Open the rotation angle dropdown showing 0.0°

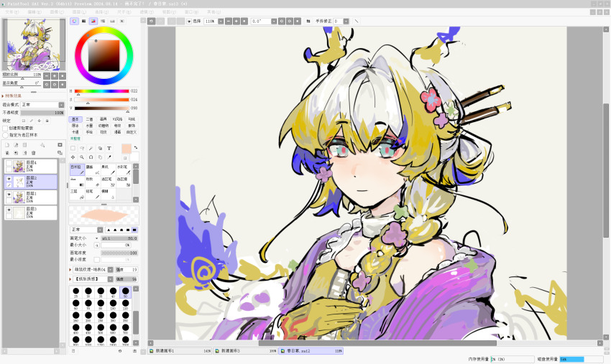274,21
